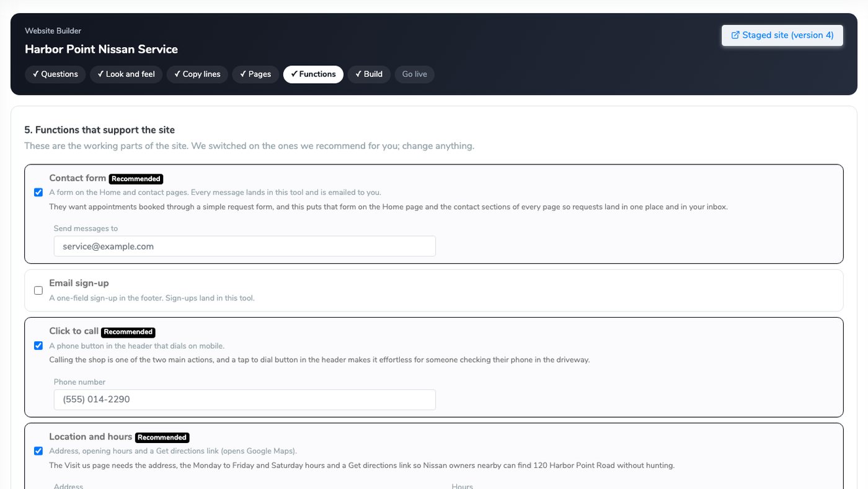868x489 pixels.
Task: Open the Staged site (version 4) link
Action: 782,35
